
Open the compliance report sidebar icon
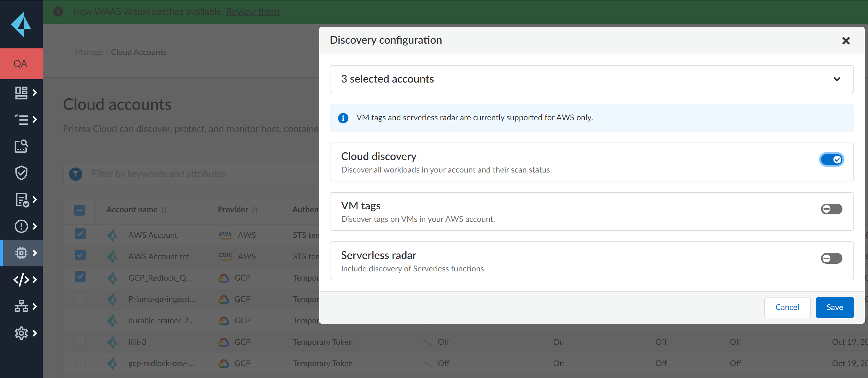[22, 200]
